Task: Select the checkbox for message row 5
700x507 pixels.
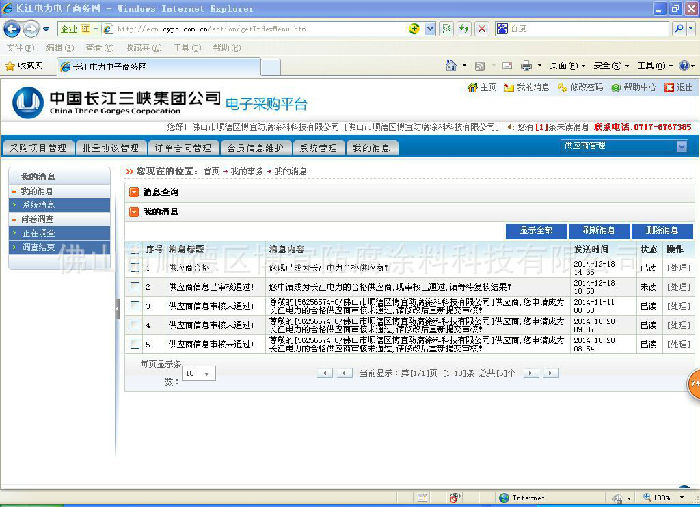Action: pos(135,344)
